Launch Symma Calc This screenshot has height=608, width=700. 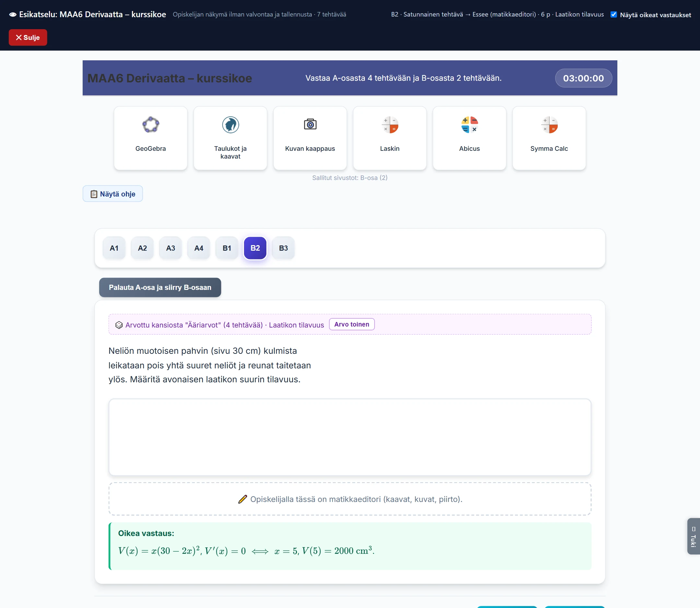(x=549, y=138)
